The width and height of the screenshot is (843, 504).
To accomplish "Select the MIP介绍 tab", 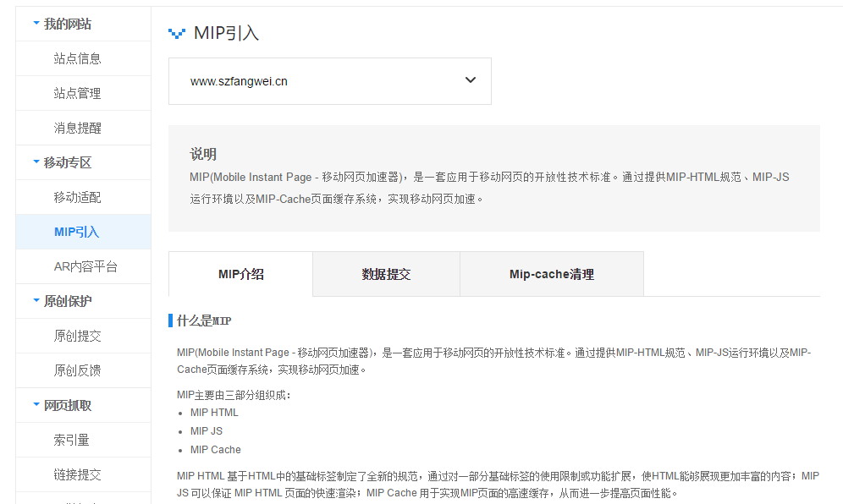I will point(240,273).
